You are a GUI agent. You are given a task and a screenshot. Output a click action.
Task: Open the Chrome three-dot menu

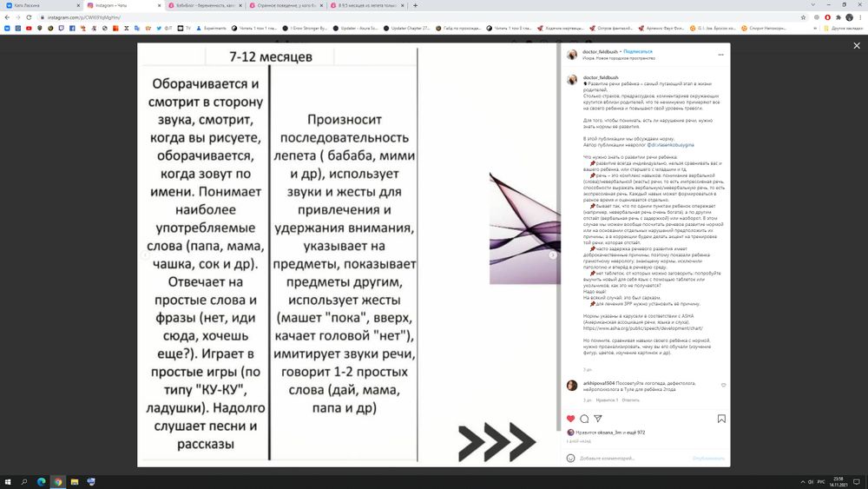click(x=860, y=17)
